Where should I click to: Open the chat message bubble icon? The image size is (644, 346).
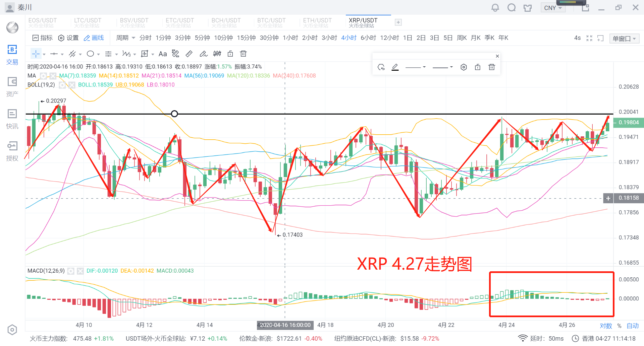point(511,7)
